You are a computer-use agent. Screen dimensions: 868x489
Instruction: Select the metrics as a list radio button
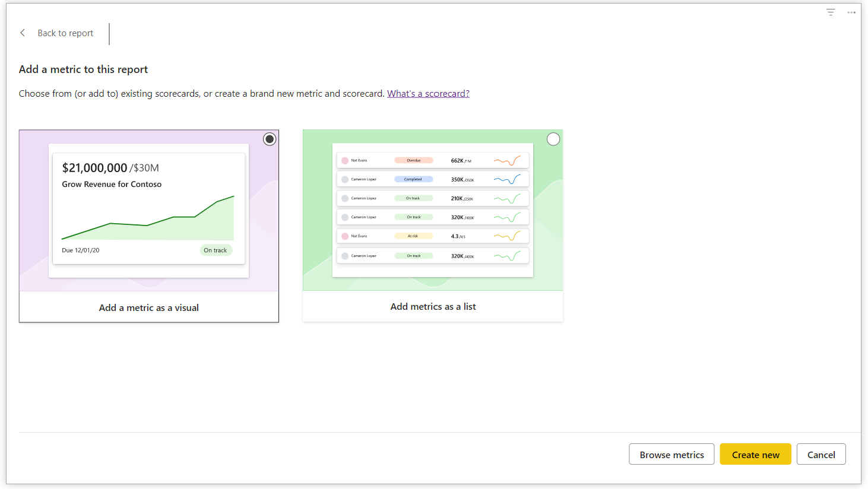[x=553, y=139]
